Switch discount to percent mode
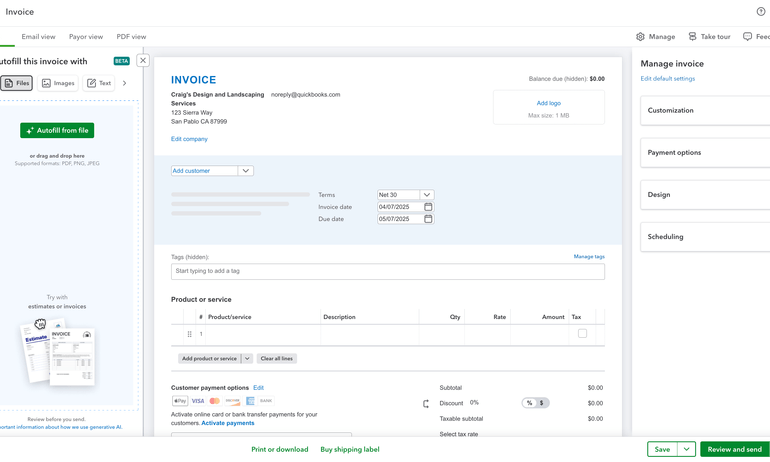The image size is (770, 462). 529,403
